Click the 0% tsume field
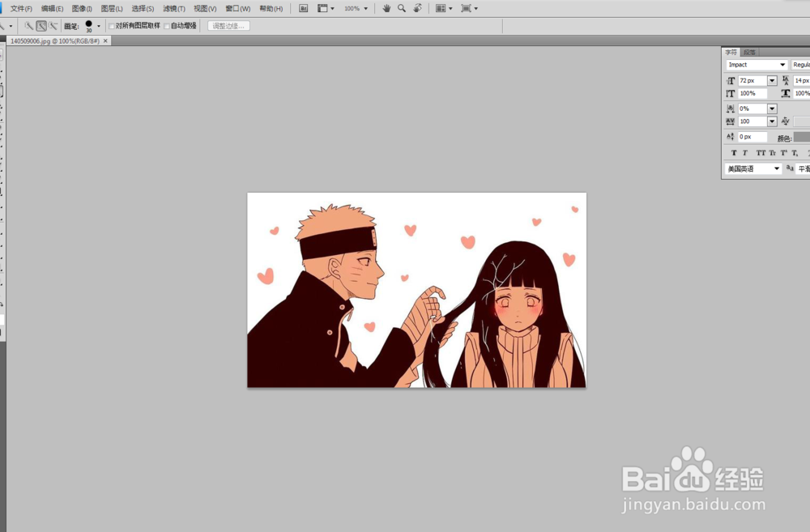The image size is (810, 532). [752, 109]
